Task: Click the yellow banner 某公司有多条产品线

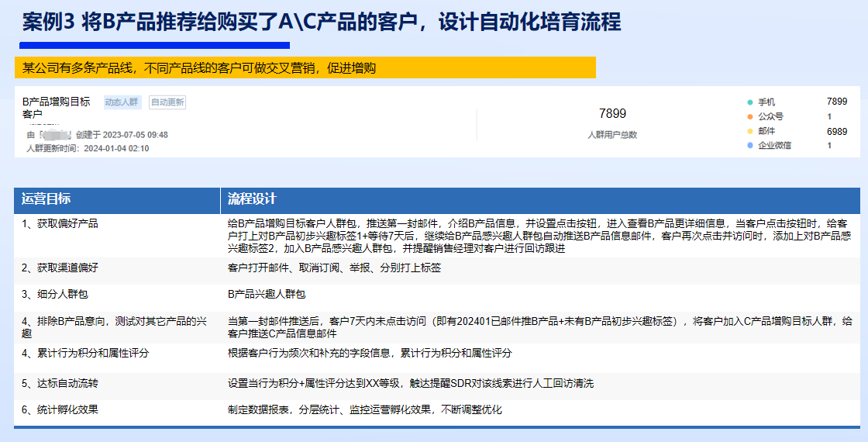Action: tap(305, 67)
